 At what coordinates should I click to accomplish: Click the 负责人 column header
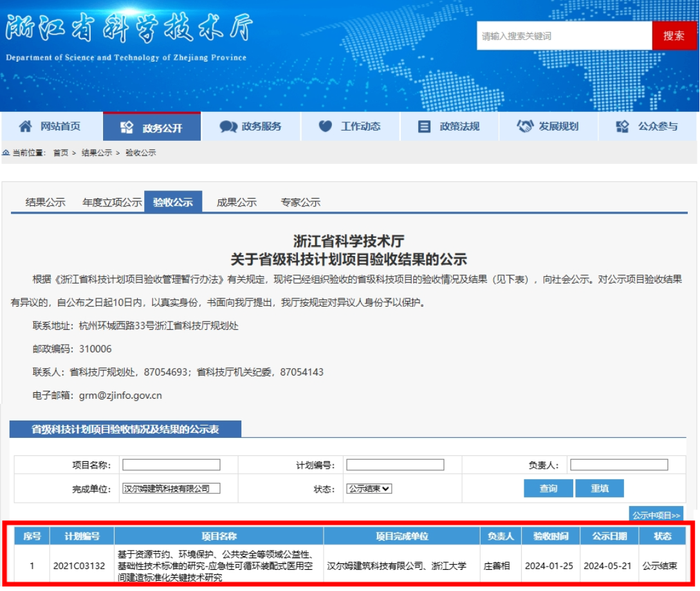(x=501, y=536)
